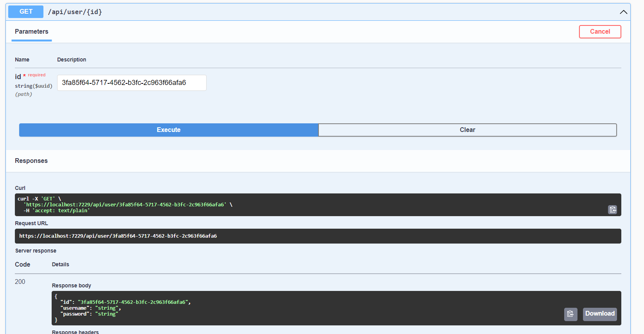Click the Server response label
This screenshot has height=334, width=644.
36,251
